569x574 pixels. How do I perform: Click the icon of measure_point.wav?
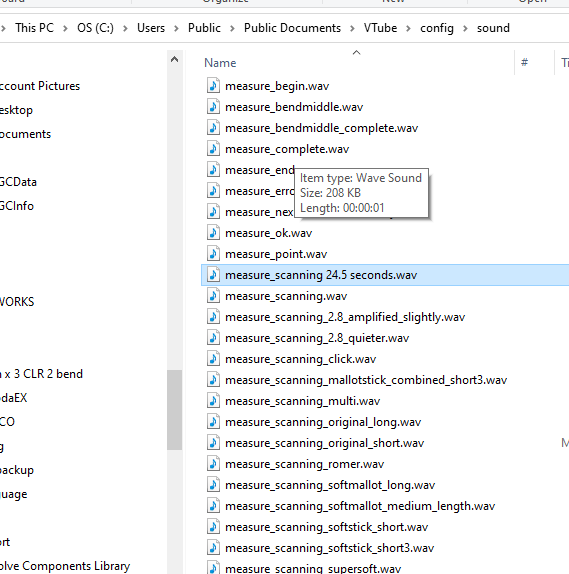pyautogui.click(x=213, y=254)
